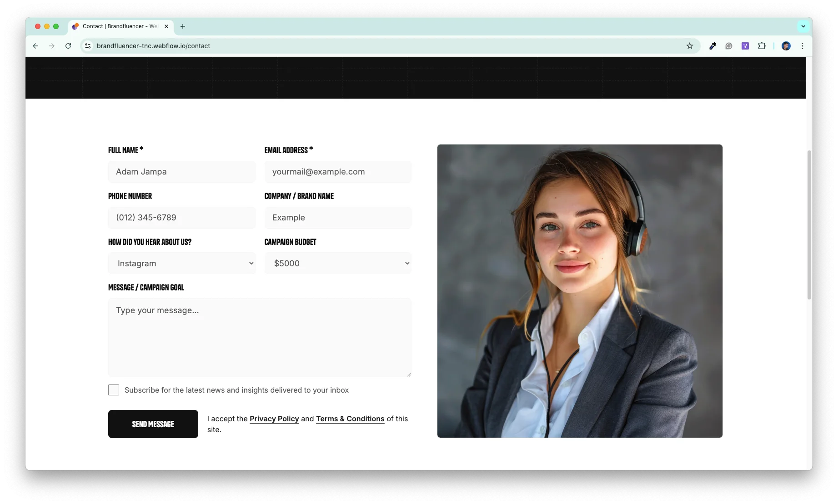Open the extensions puzzle-piece icon
The width and height of the screenshot is (838, 504).
coord(762,46)
